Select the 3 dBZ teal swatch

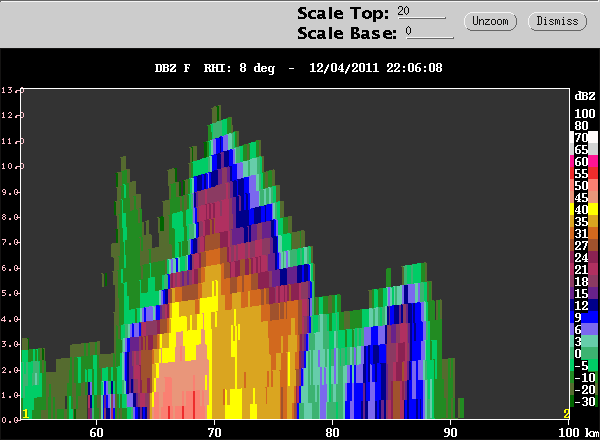584,341
